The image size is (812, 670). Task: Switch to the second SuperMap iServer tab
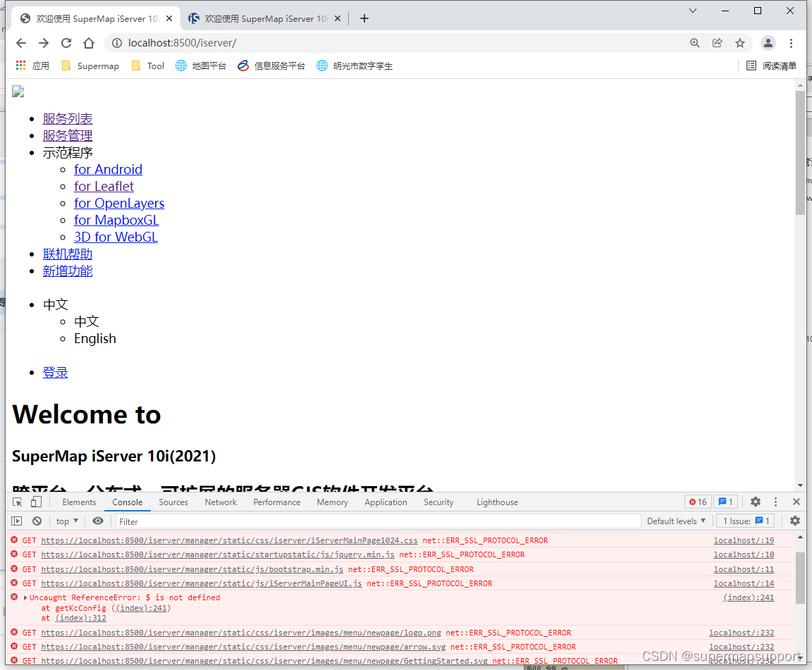pyautogui.click(x=264, y=18)
